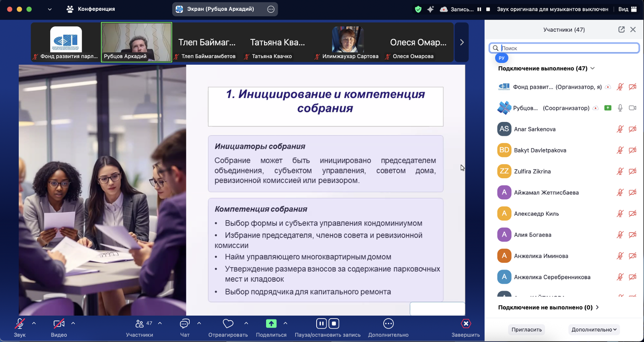Viewport: 644px width, 342px height.
Task: Open the Вид view menu
Action: pyautogui.click(x=627, y=9)
